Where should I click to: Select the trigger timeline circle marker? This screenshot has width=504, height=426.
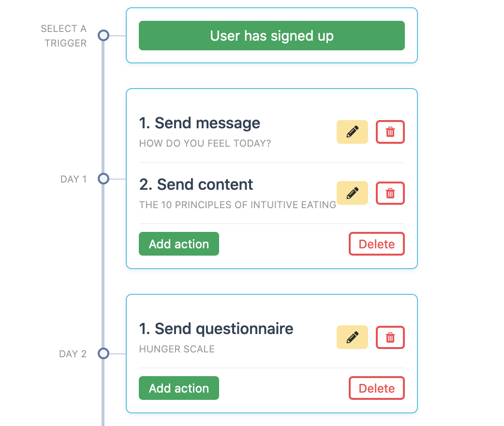coord(104,35)
